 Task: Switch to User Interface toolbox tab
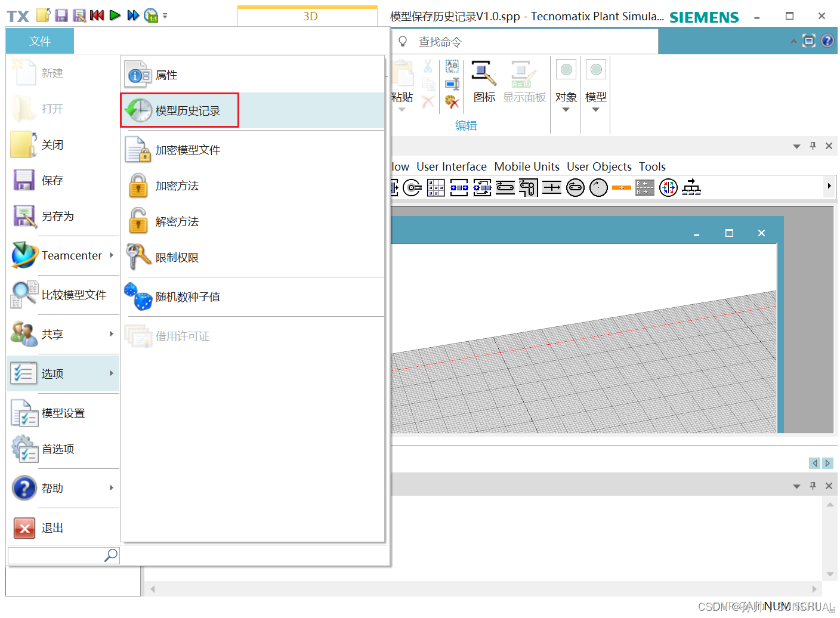pos(452,166)
